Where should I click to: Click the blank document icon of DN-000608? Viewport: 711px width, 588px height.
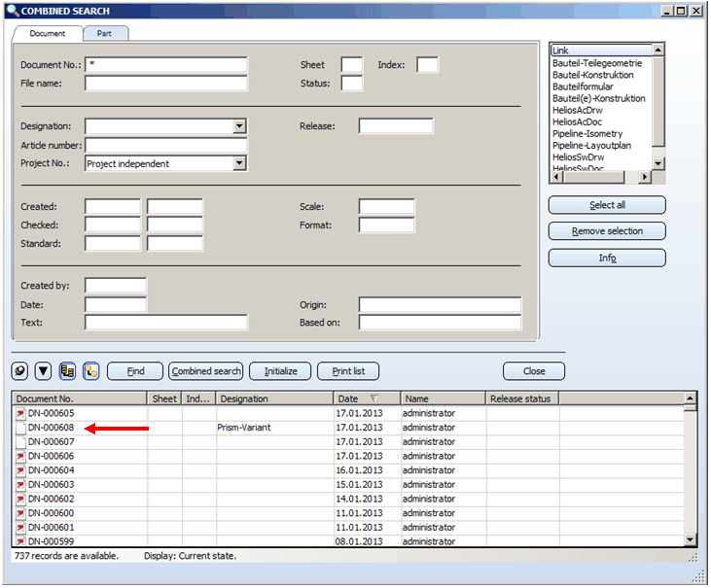click(x=20, y=428)
